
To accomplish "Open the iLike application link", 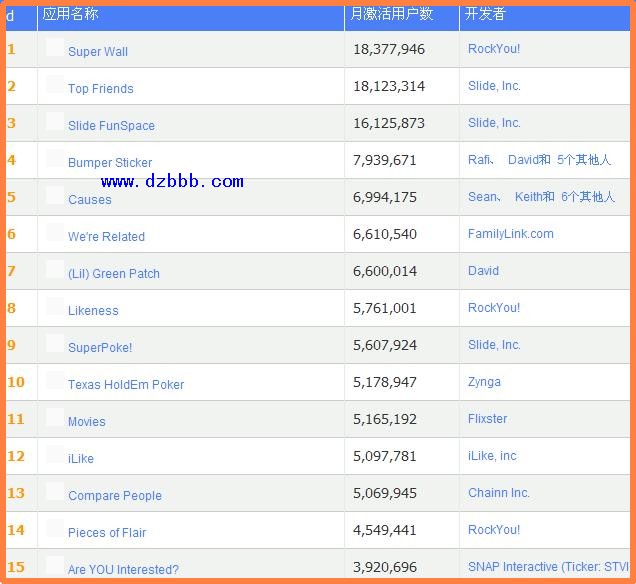I will pyautogui.click(x=81, y=458).
